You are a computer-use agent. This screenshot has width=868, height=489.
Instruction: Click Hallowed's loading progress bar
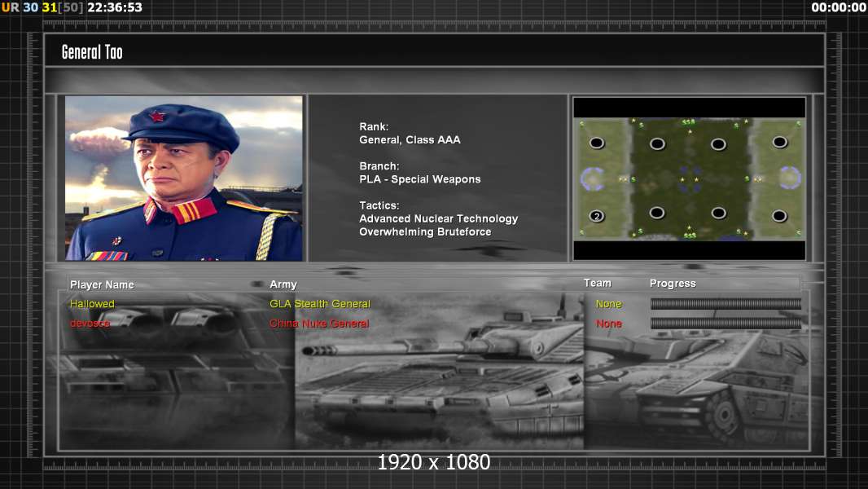pos(726,303)
